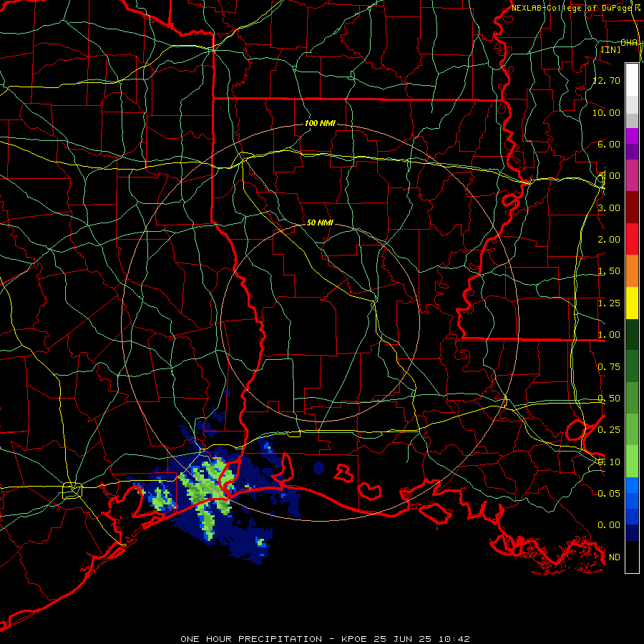Click the 6.00 legend value
This screenshot has width=644, height=644.
click(609, 144)
